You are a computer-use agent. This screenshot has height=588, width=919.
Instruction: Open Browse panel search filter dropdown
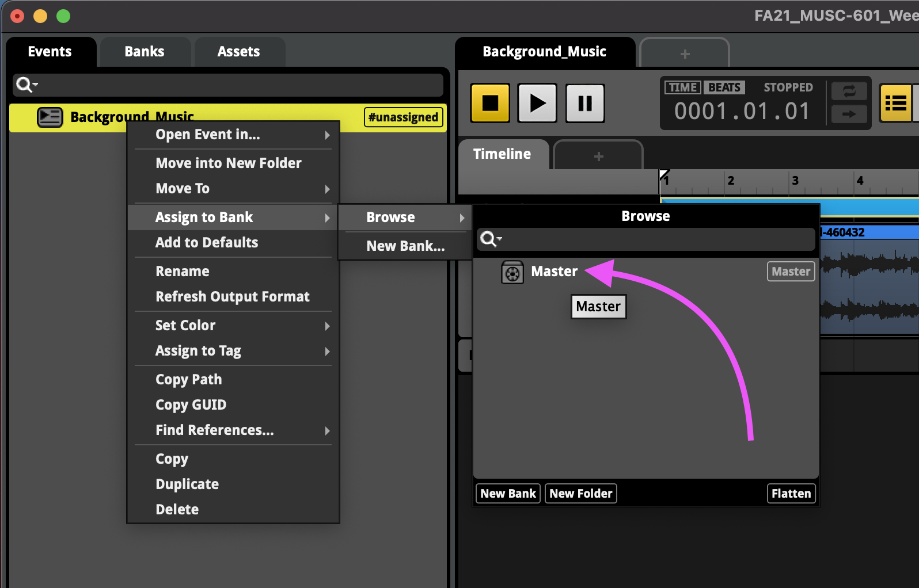(x=491, y=239)
